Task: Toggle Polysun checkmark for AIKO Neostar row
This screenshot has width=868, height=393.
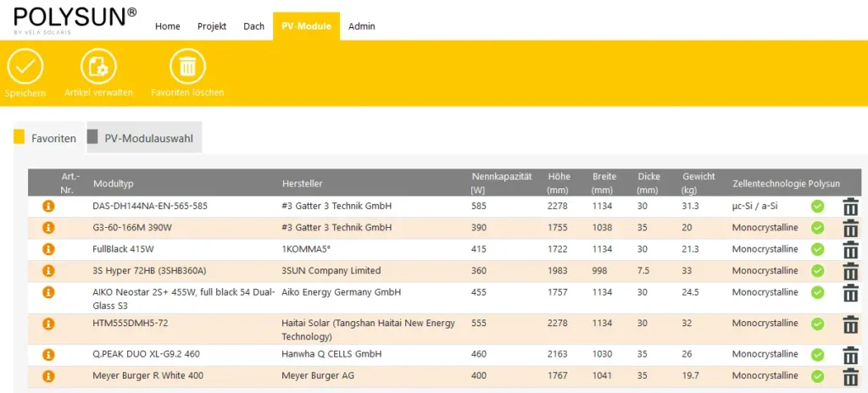Action: click(817, 293)
